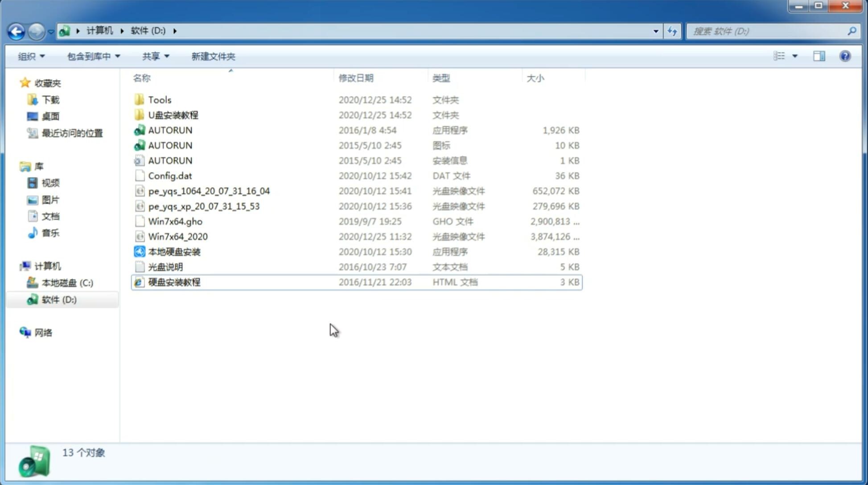Click 新建文件夹 button

(214, 56)
